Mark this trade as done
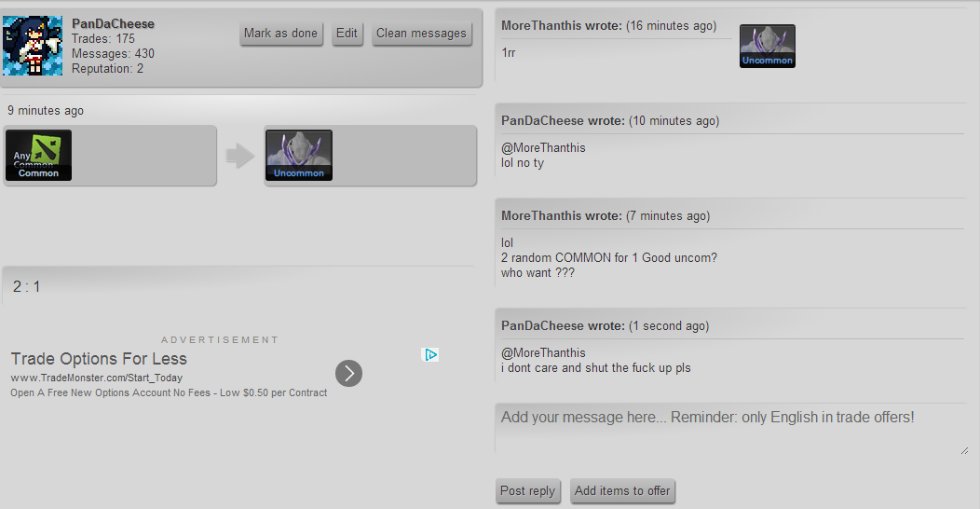Screen dimensions: 980x509 click(x=280, y=34)
